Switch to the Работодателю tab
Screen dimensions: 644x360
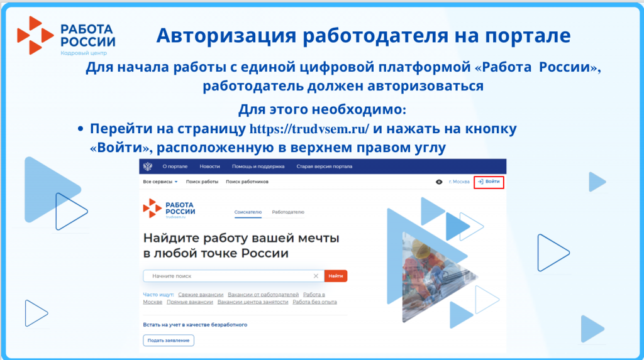pyautogui.click(x=288, y=213)
